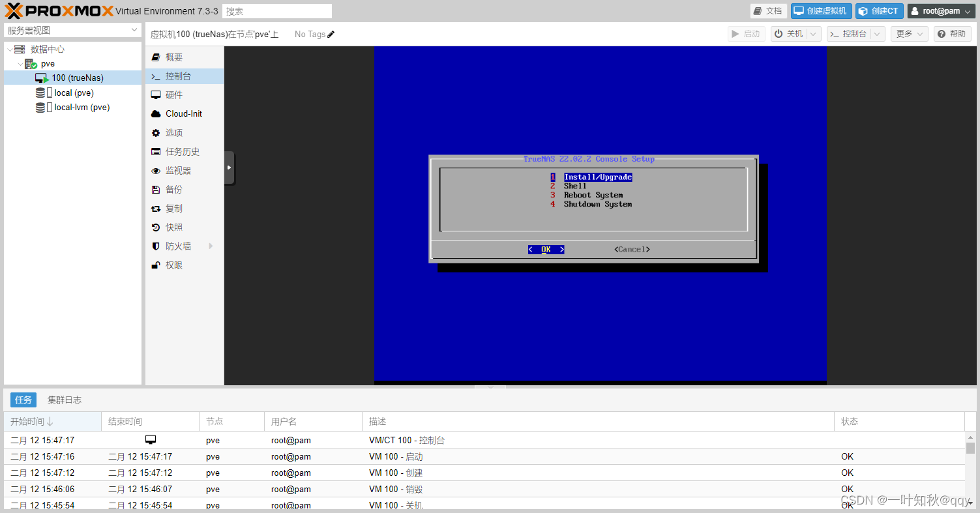
Task: Select Install/Upgrade in console menu
Action: (598, 177)
